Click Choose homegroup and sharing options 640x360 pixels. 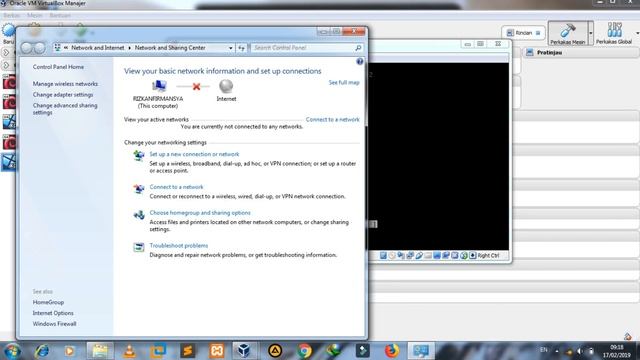tap(200, 213)
